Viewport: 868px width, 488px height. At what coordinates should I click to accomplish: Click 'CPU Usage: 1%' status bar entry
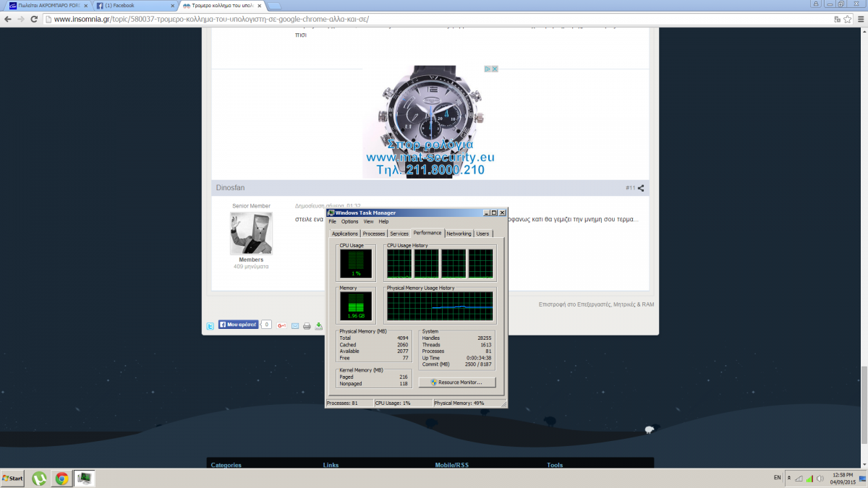click(x=393, y=403)
